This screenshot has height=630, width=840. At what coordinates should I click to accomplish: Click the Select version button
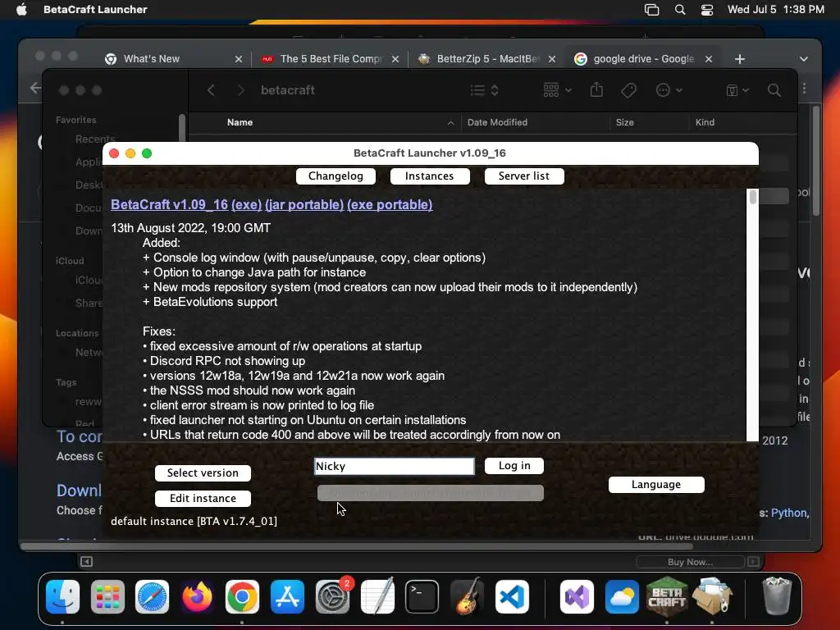[203, 473]
